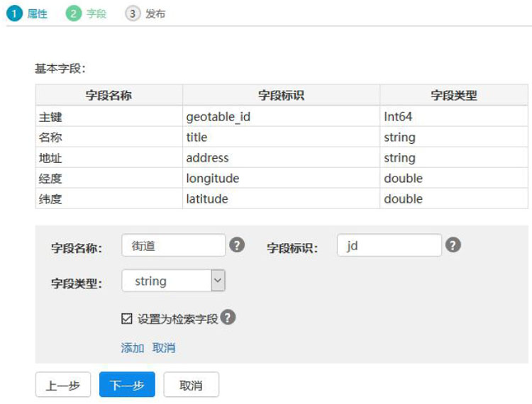
Task: Select the 纬度 cell
Action: pos(109,198)
